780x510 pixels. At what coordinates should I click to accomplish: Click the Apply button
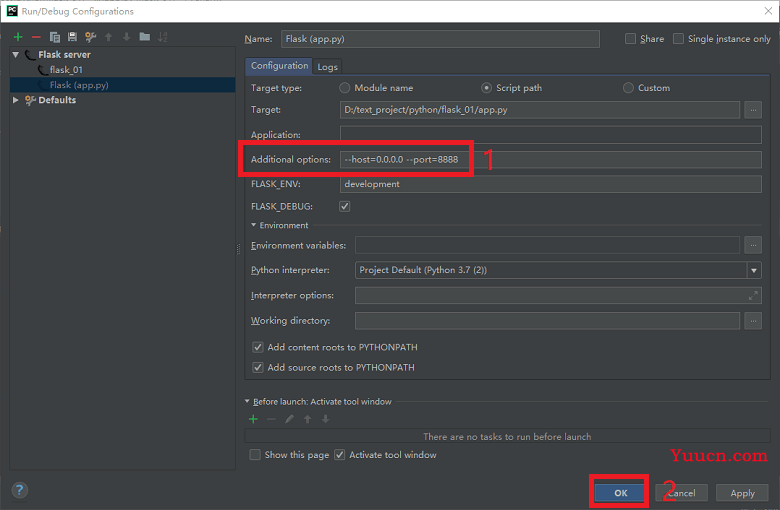pyautogui.click(x=742, y=493)
